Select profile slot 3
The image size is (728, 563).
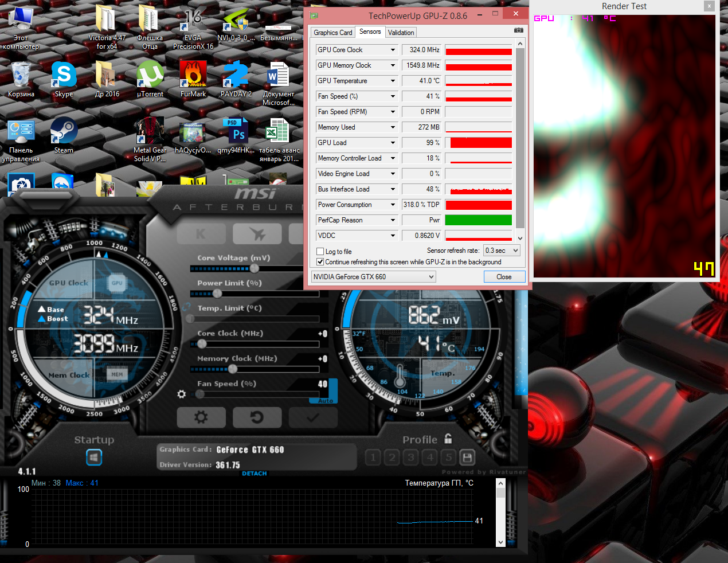(x=411, y=458)
